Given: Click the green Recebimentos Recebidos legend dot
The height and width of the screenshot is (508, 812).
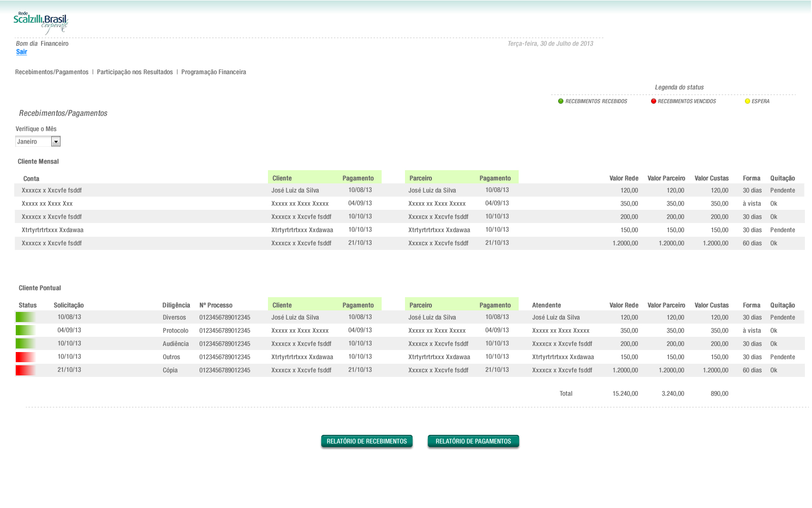Looking at the screenshot, I should click(561, 101).
